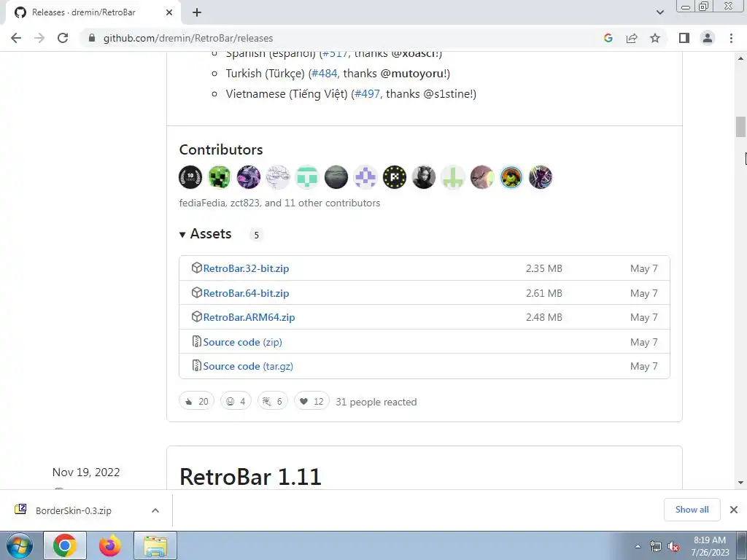Screen dimensions: 747x560
Task: Click scrollbar up arrow
Action: pos(740,58)
